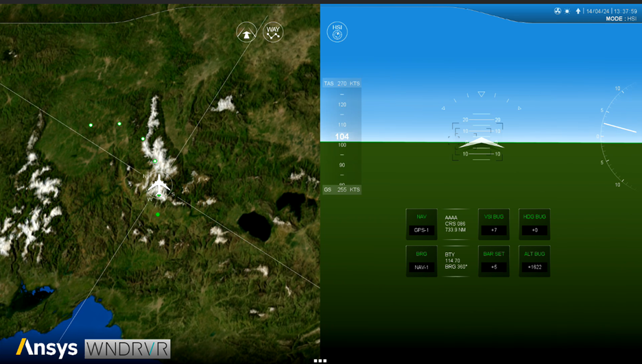Click the attitude indicator aircraft symbol
This screenshot has height=364, width=642.
481,143
